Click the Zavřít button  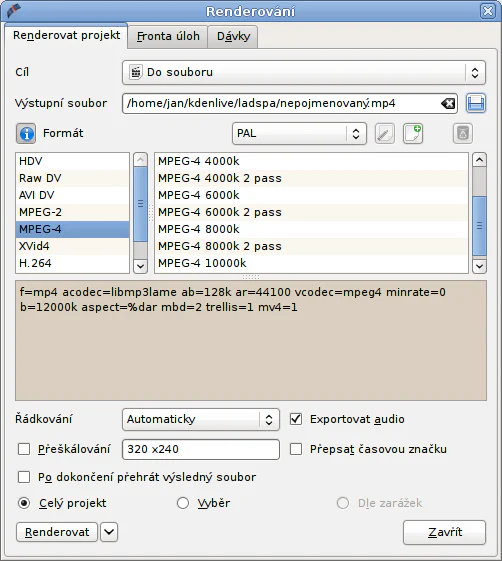444,532
